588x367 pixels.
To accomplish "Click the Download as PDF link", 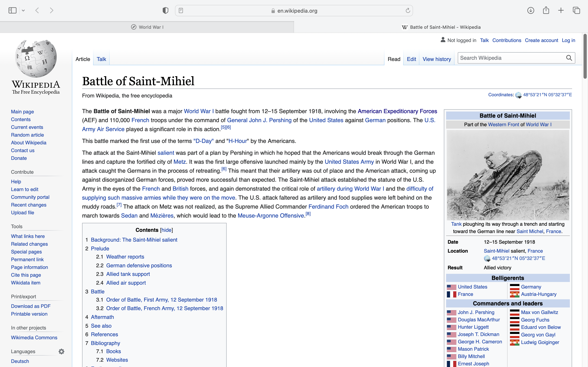I will point(31,306).
